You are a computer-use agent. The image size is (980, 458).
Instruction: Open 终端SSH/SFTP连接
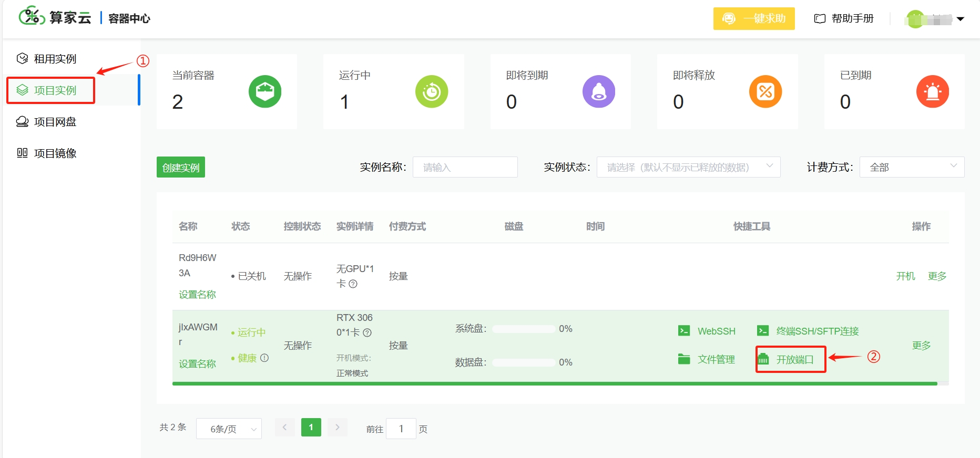click(x=818, y=331)
